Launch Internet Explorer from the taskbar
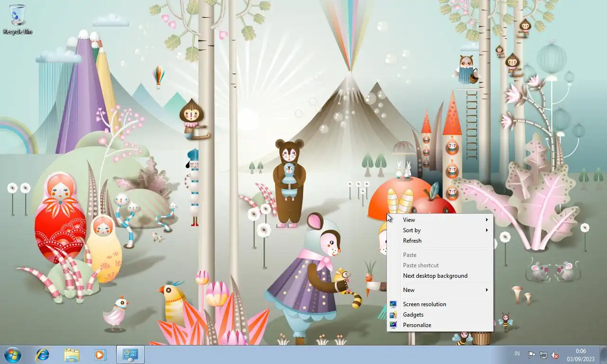This screenshot has width=607, height=364. [43, 355]
